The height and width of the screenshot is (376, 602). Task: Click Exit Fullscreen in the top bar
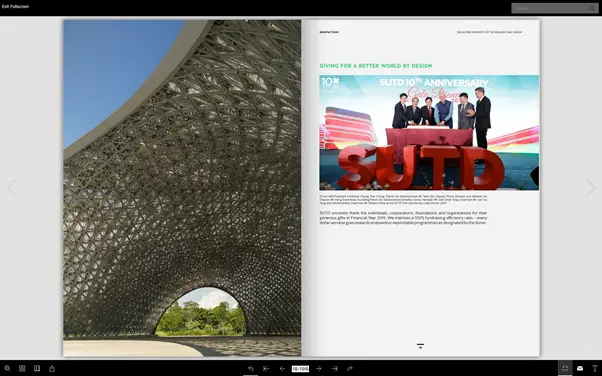click(x=15, y=7)
